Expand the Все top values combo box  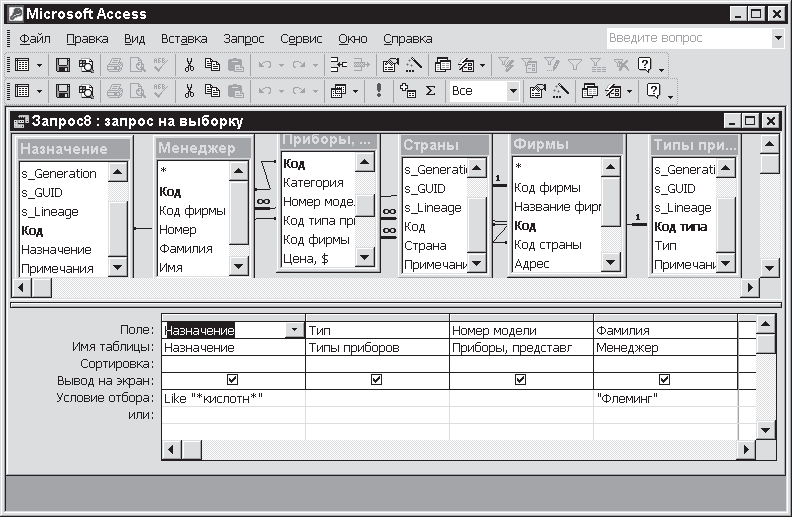[x=512, y=91]
